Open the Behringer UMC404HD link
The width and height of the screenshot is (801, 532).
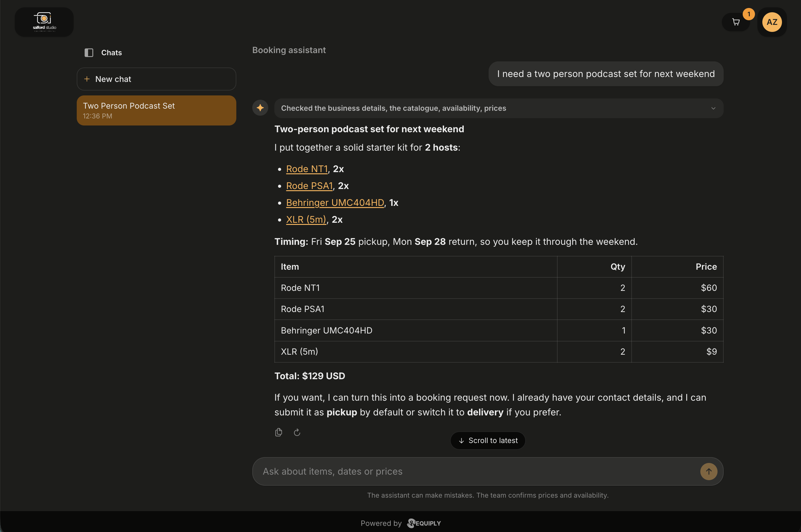tap(335, 202)
